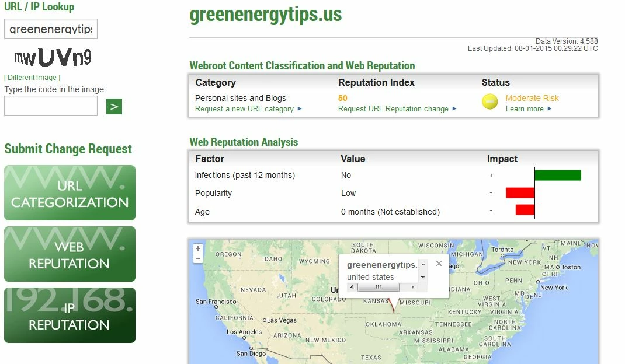Image resolution: width=625 pixels, height=364 pixels.
Task: Click the Los Angeles map label
Action: (244, 332)
